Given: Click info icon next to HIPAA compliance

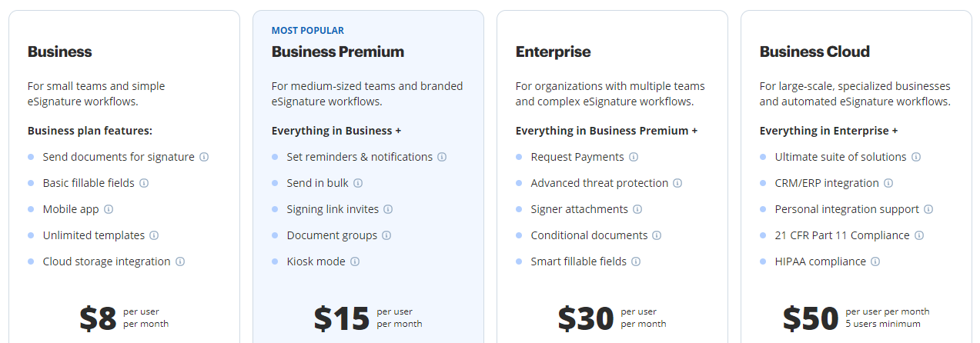Looking at the screenshot, I should coord(875,261).
